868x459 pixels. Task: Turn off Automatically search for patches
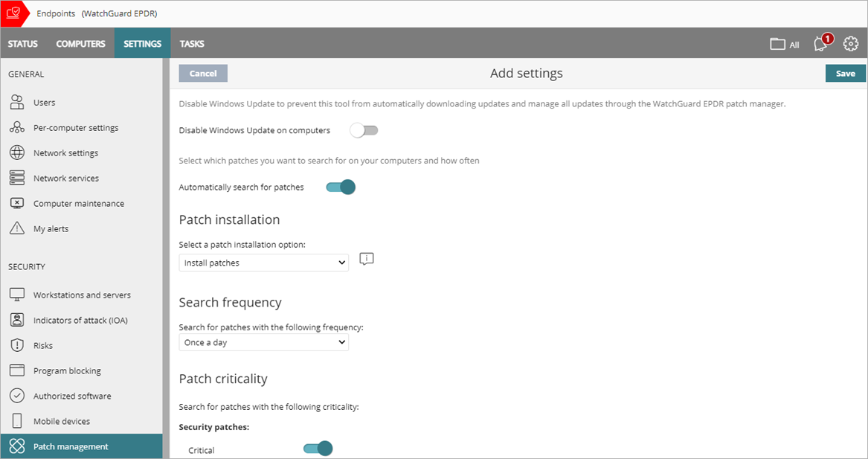339,187
